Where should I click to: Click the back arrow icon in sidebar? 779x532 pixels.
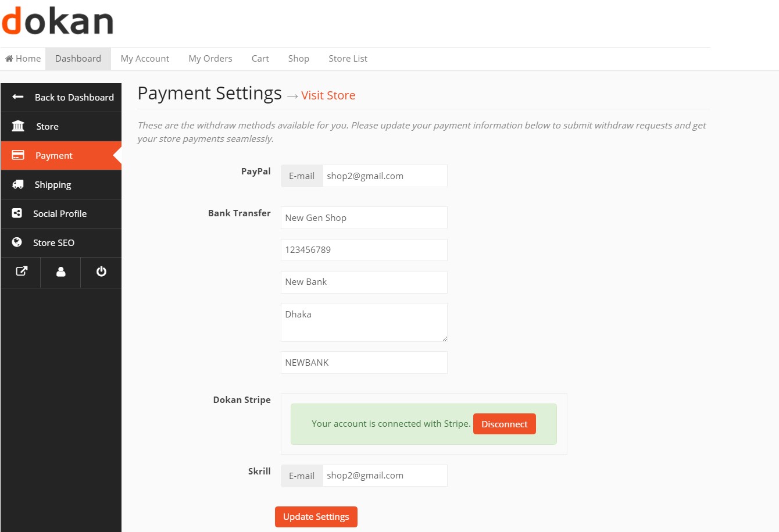18,97
